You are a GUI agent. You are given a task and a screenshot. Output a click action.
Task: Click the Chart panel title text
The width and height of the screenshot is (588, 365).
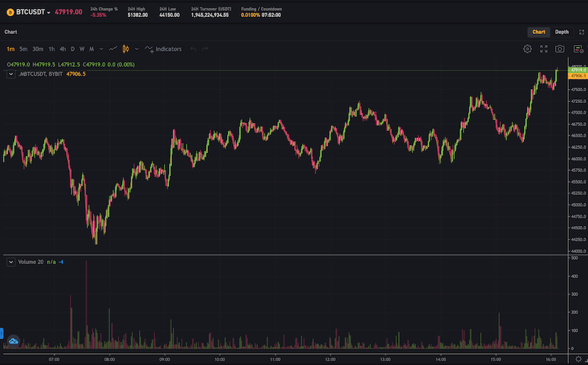click(10, 32)
